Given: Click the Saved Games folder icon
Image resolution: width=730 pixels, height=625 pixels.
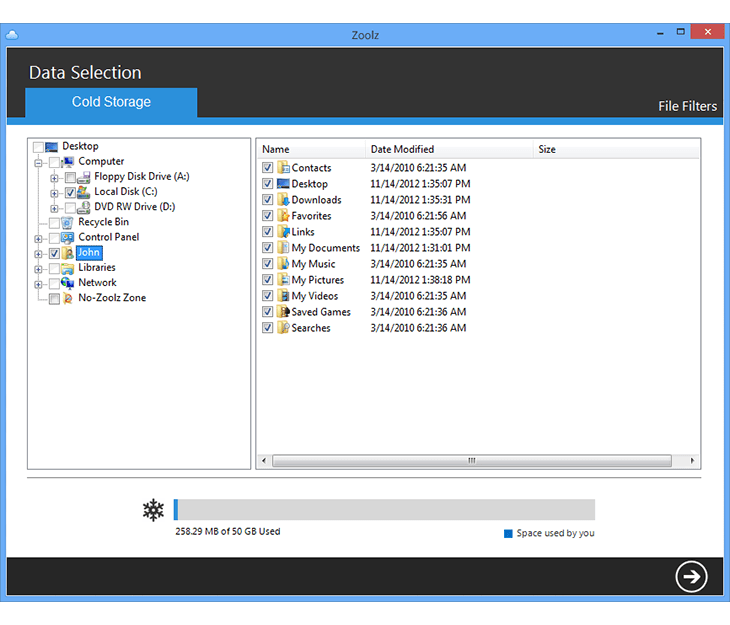Looking at the screenshot, I should click(x=284, y=312).
